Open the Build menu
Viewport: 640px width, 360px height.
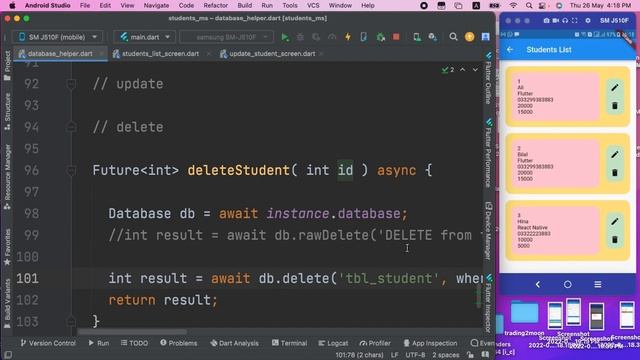coord(244,5)
